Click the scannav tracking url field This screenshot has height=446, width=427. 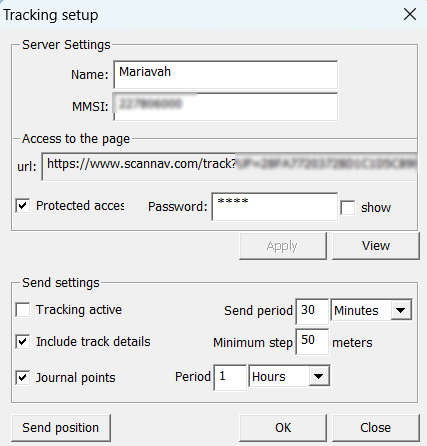229,166
